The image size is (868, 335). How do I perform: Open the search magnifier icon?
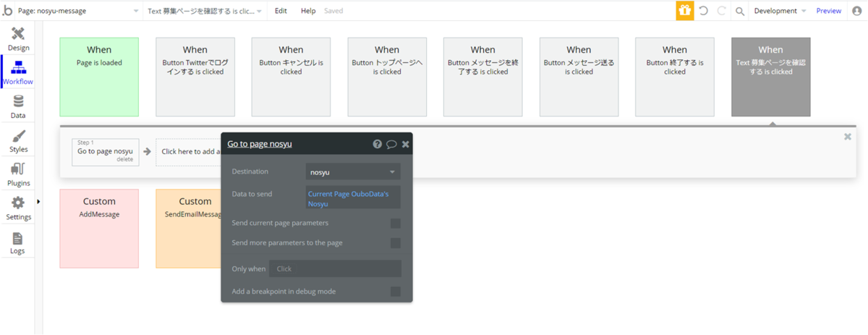[740, 11]
